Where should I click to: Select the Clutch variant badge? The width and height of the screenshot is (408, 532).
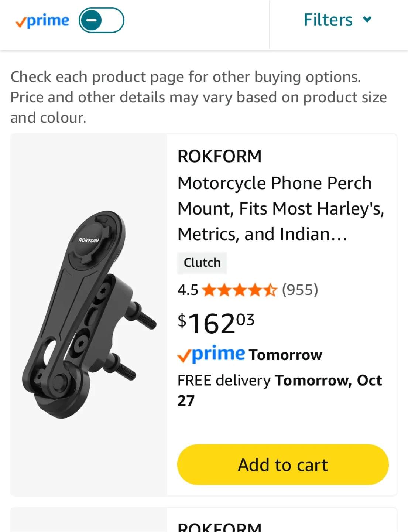click(x=202, y=263)
